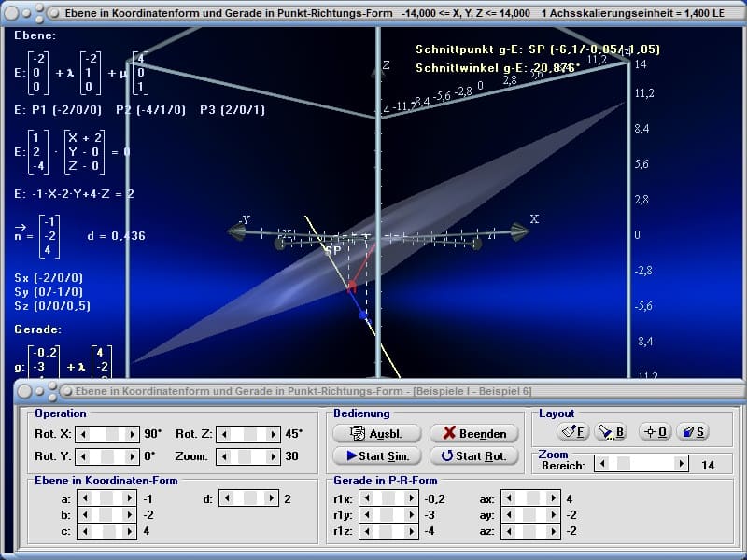Decrease r1x with its left arrow
Image resolution: width=747 pixels, height=560 pixels.
[367, 498]
